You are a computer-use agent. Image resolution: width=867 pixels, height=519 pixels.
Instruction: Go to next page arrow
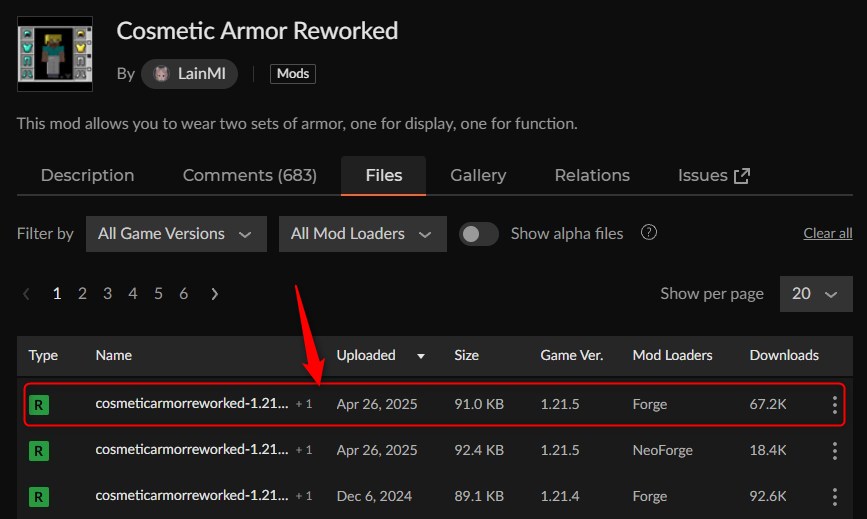click(x=215, y=294)
